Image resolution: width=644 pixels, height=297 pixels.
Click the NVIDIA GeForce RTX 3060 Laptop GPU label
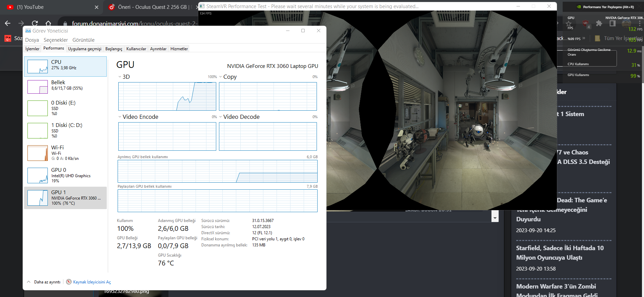click(x=273, y=66)
